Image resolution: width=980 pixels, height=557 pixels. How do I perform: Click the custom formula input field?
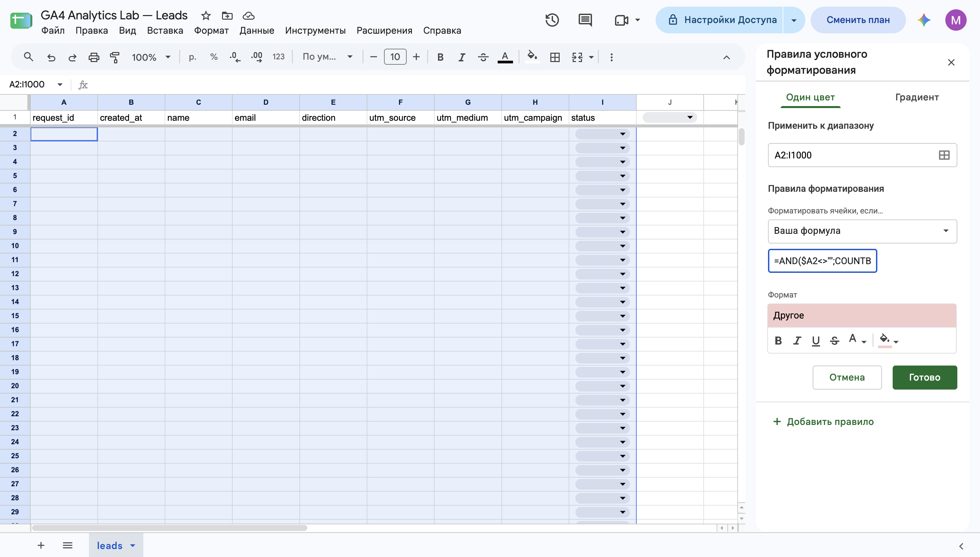[822, 261]
